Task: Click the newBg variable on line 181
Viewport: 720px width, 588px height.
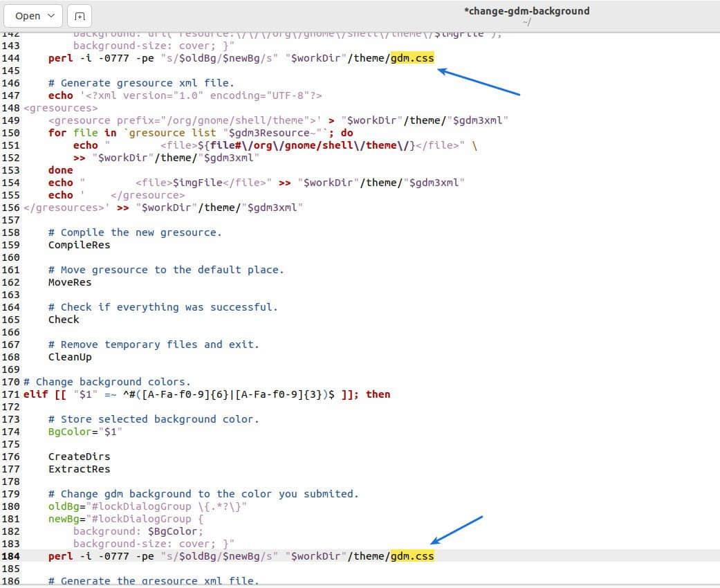Action: [x=62, y=519]
